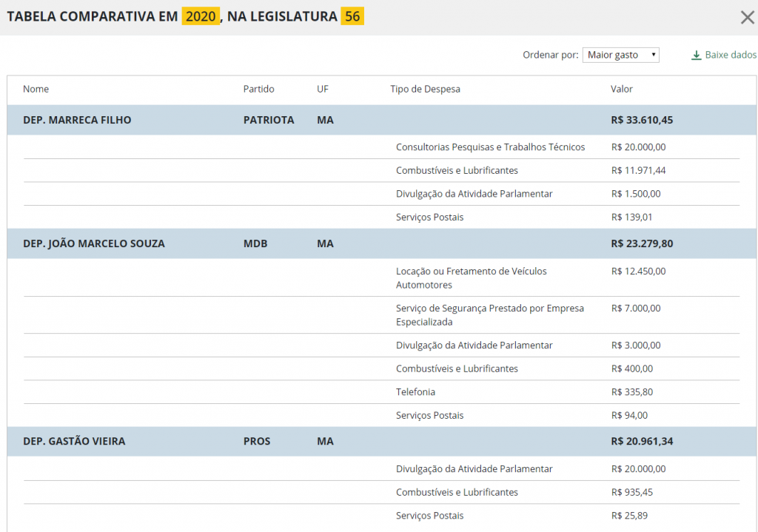Select the Dep. Marreca Filho row
Image resolution: width=758 pixels, height=532 pixels.
(x=77, y=120)
